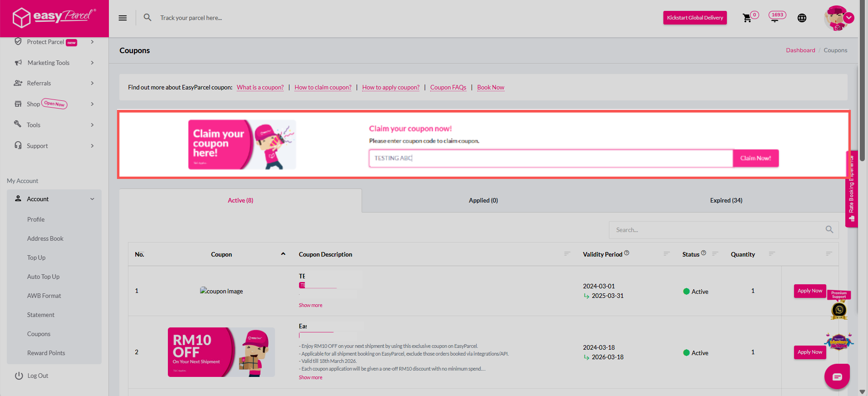Expand the Protect Parcel menu chevron

pos(92,42)
